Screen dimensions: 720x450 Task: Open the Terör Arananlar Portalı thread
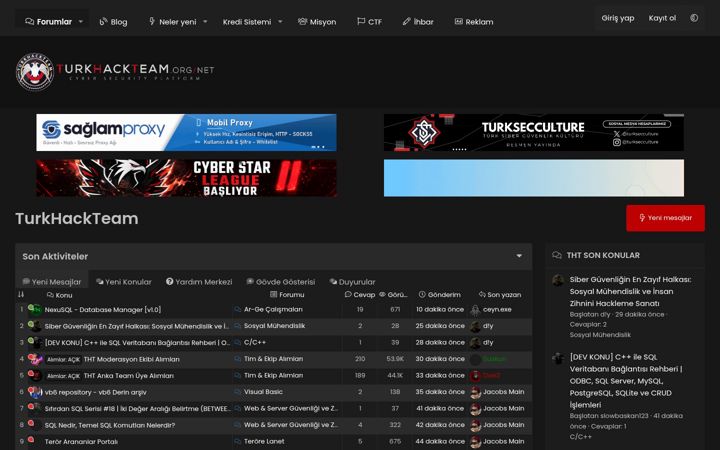81,442
